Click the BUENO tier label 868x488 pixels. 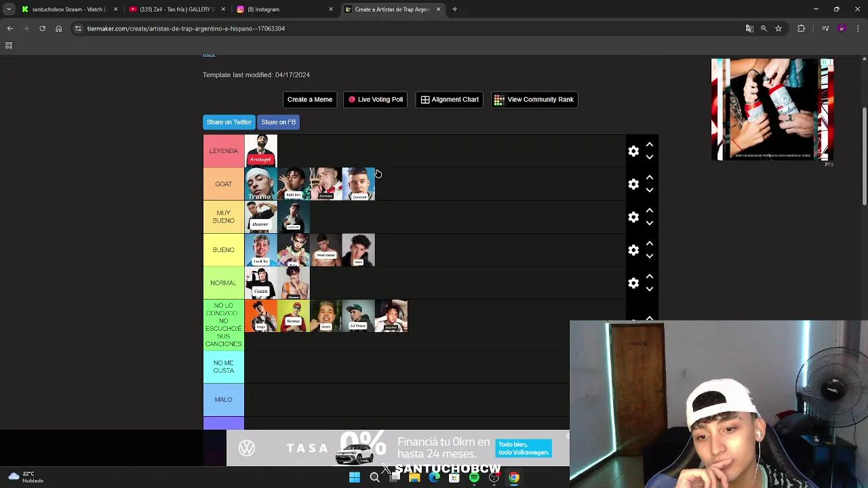(224, 249)
